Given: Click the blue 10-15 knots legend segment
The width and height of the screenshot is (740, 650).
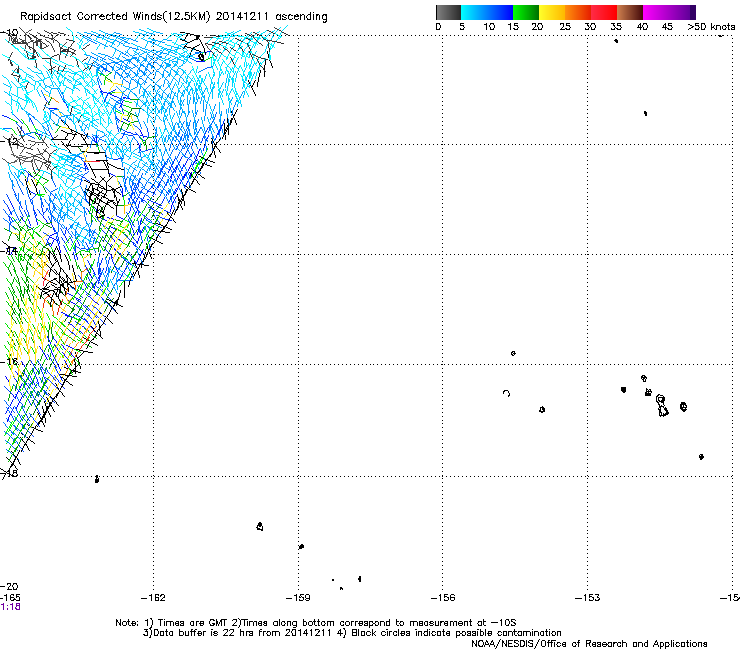Looking at the screenshot, I should [x=500, y=12].
